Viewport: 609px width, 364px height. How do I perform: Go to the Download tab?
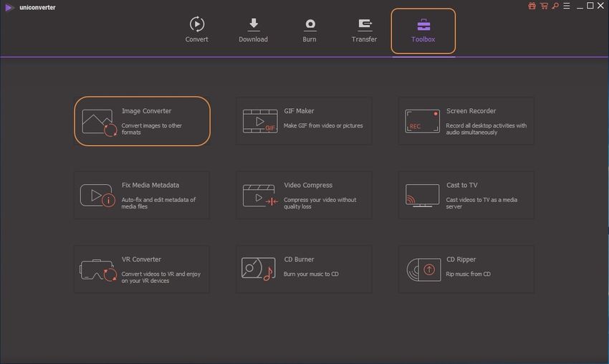(253, 30)
